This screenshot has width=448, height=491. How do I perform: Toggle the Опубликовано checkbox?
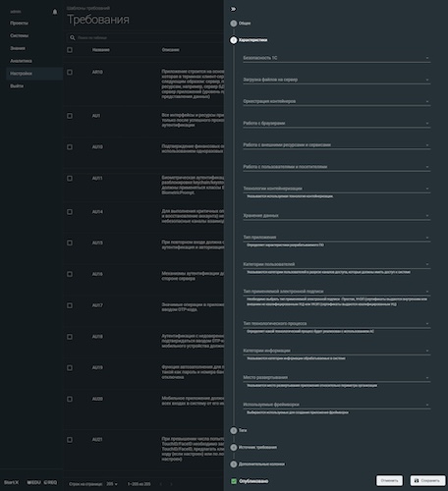(x=234, y=481)
